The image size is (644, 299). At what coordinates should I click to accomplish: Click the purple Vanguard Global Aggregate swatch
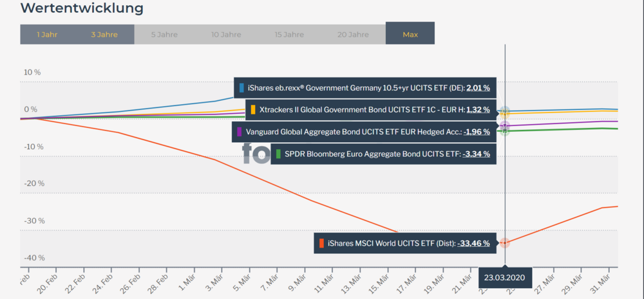tap(240, 132)
